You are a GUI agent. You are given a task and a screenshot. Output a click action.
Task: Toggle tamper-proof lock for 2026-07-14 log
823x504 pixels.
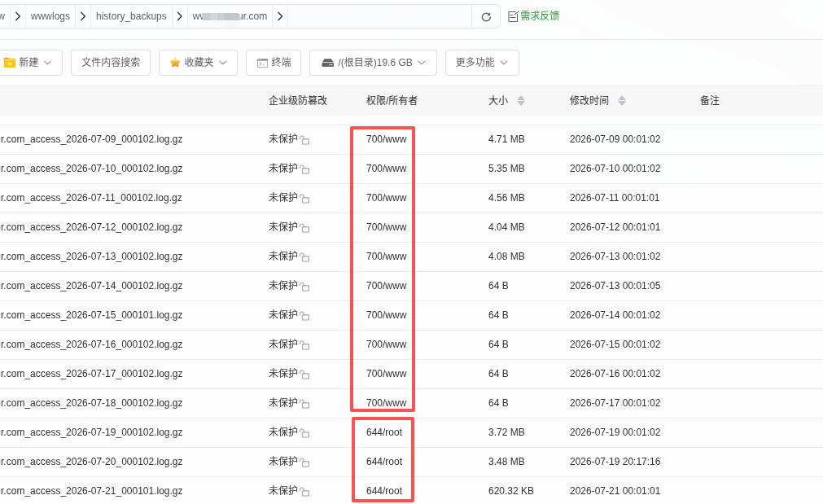click(304, 287)
